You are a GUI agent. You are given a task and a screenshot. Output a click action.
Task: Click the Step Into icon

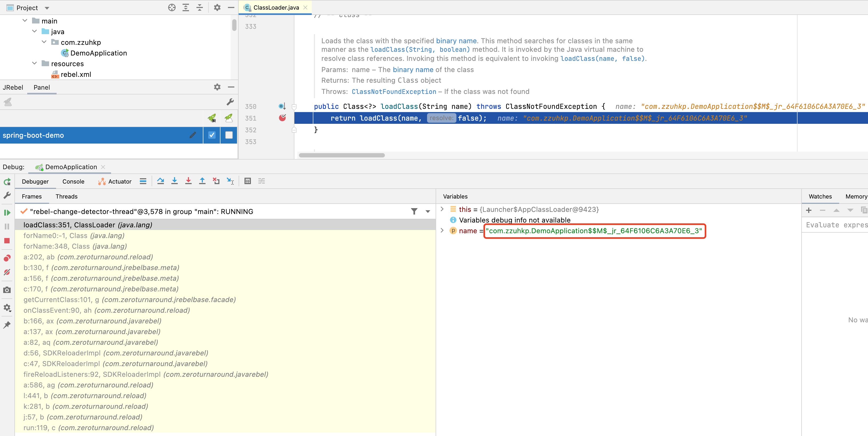174,181
